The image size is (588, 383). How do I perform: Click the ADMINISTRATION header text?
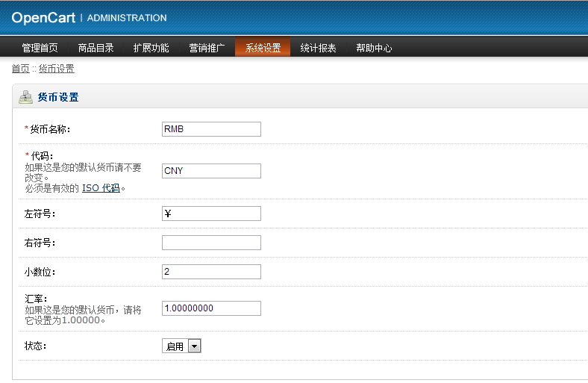coord(127,18)
